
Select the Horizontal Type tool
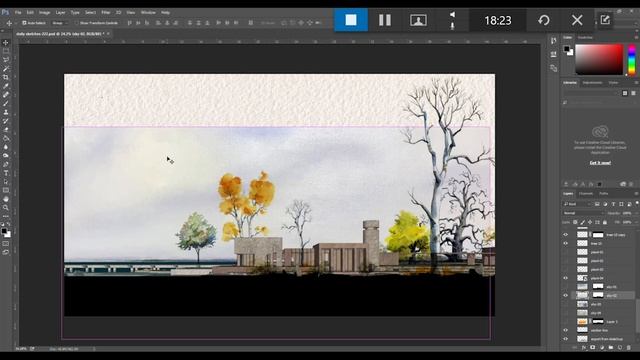pos(6,173)
